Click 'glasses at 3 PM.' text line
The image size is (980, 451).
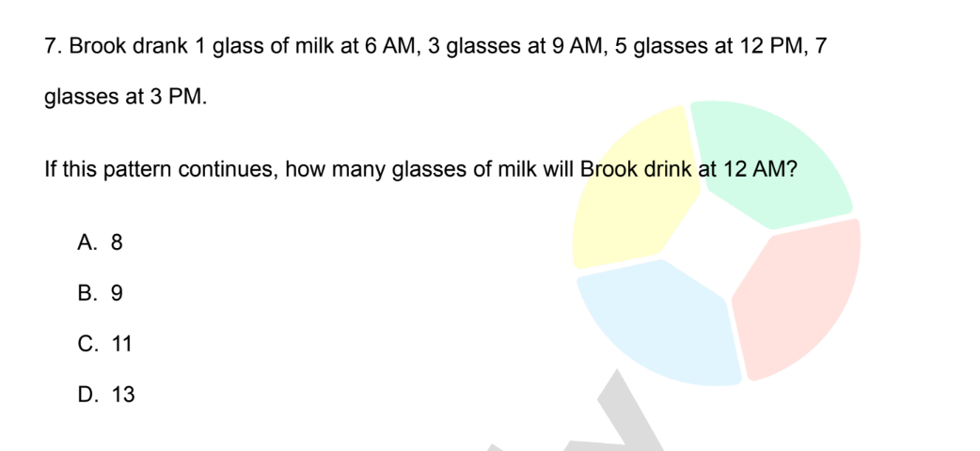(x=125, y=98)
